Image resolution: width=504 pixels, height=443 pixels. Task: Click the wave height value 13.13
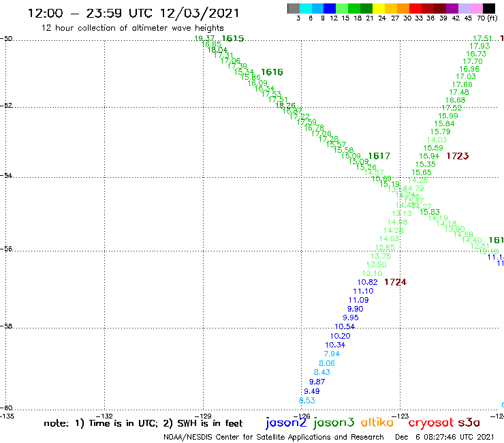click(x=401, y=213)
